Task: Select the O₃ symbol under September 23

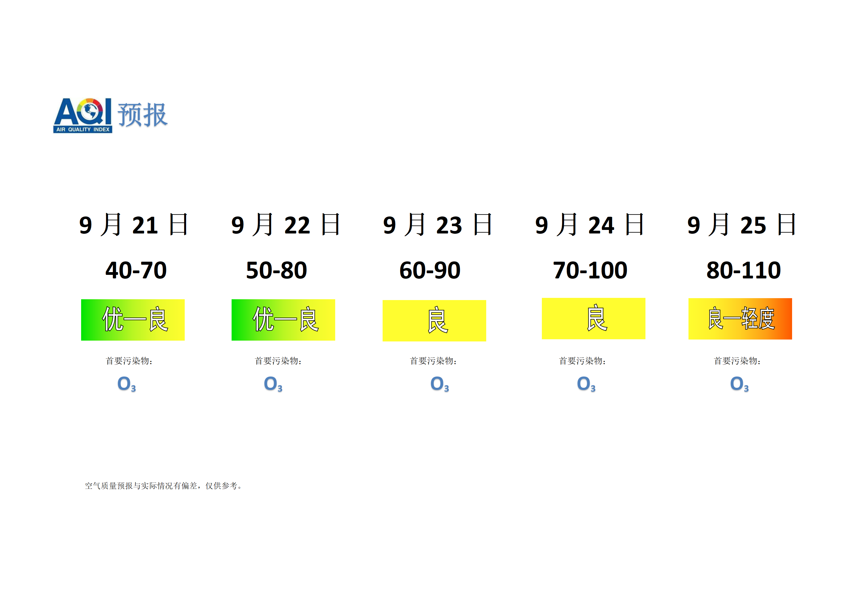Action: pos(440,384)
